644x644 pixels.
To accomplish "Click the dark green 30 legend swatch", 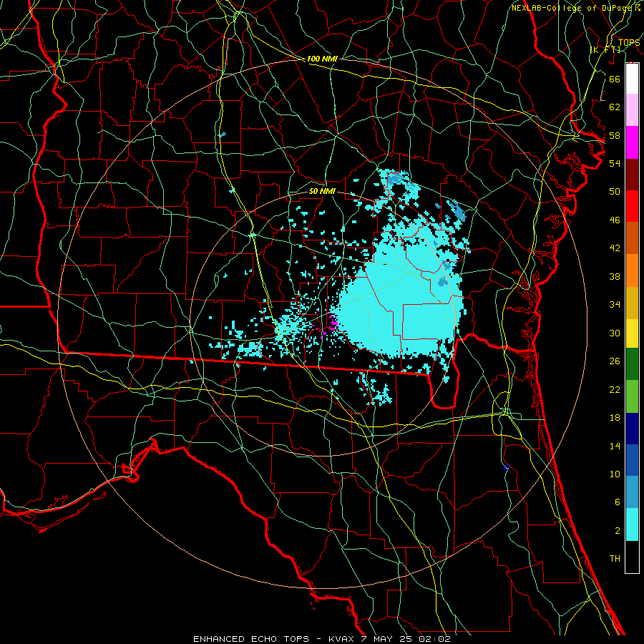I will pos(632,364).
